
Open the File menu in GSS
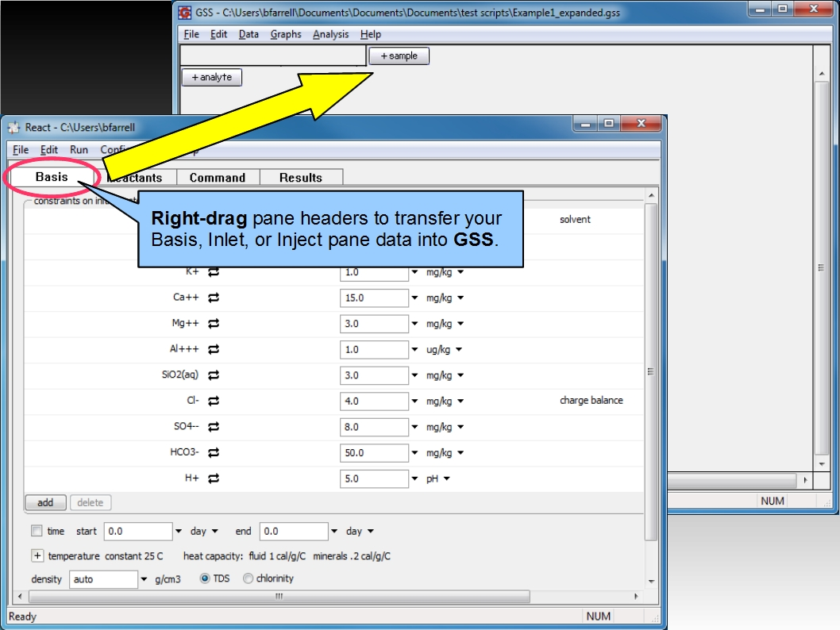pyautogui.click(x=191, y=34)
